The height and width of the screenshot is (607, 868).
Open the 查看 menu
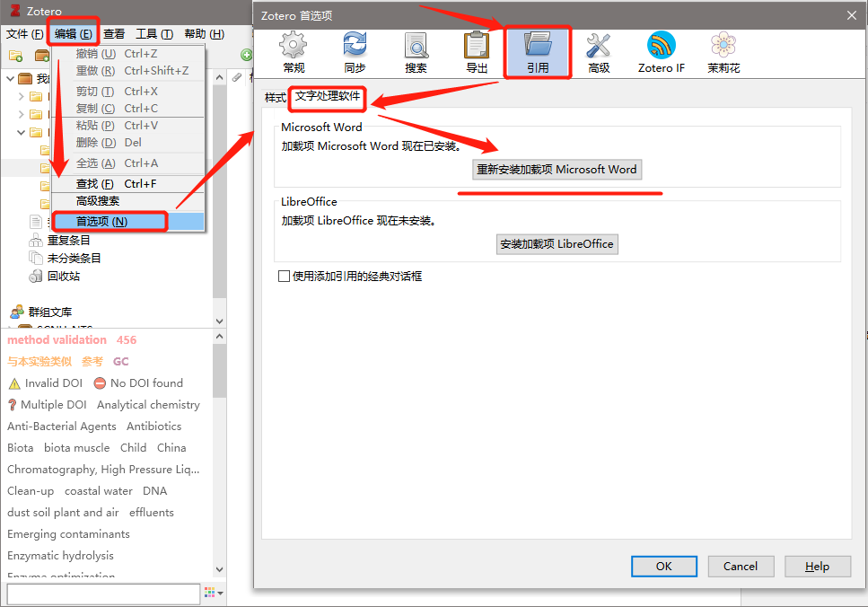(114, 34)
